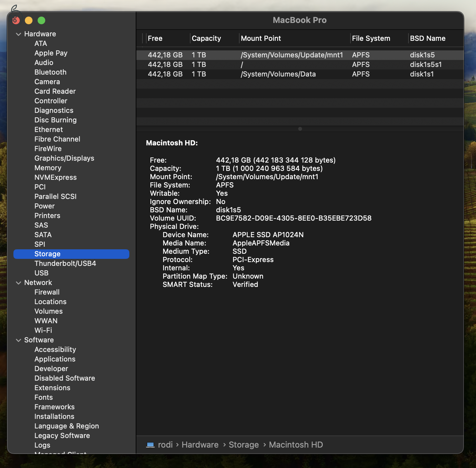Select Camera in the sidebar

[x=47, y=82]
